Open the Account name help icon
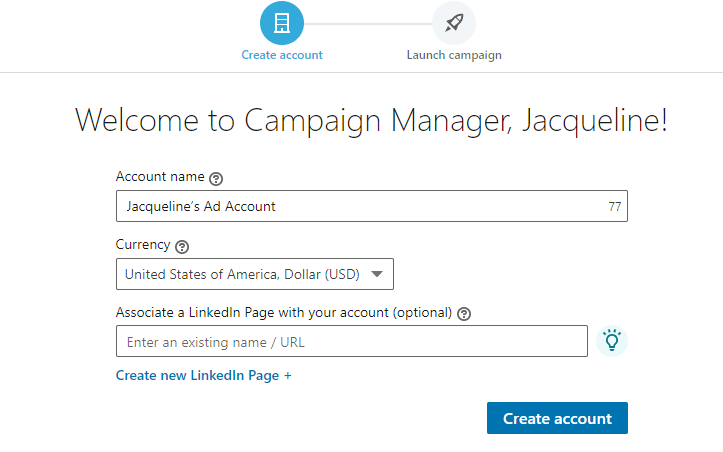723x452 pixels. point(216,178)
